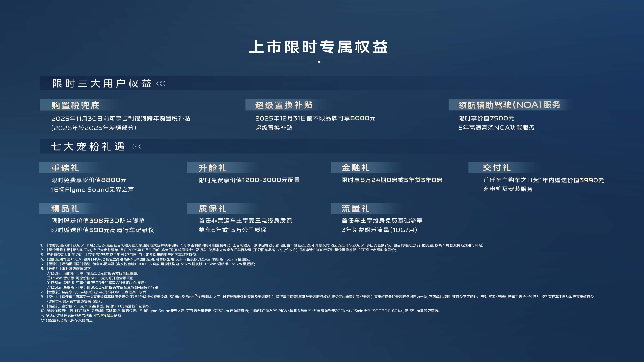Click the 质保礼 gift heading

click(213, 208)
